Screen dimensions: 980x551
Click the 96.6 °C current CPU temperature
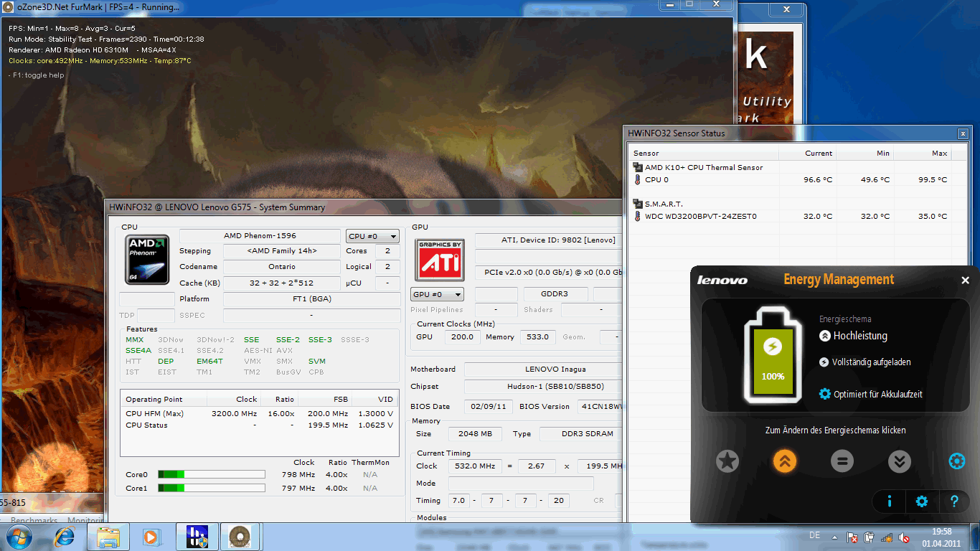point(818,179)
